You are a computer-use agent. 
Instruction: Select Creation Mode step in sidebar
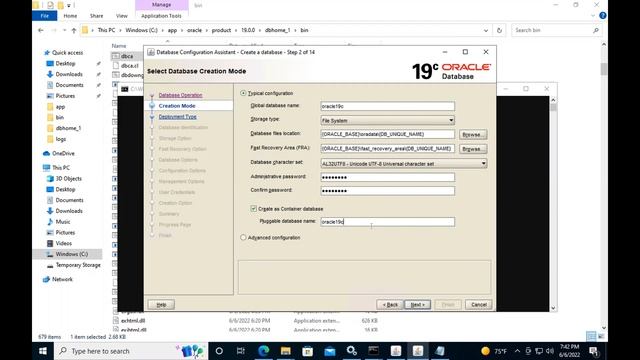tap(177, 106)
